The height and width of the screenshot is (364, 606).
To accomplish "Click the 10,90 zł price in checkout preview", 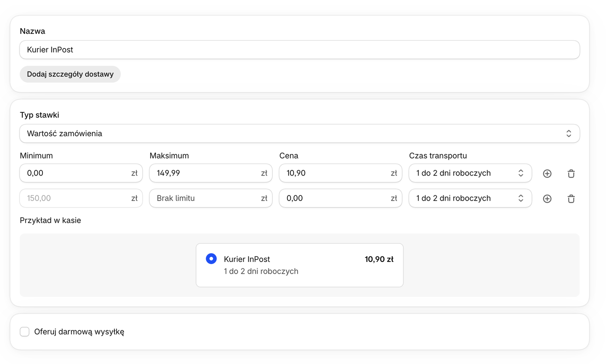I will (x=379, y=259).
